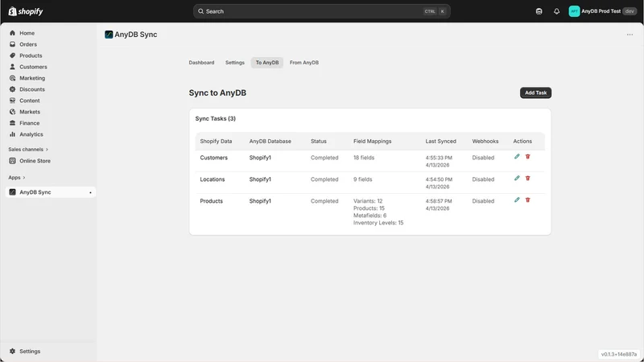
Task: Click '9 fields' in Locations row
Action: coord(363,179)
